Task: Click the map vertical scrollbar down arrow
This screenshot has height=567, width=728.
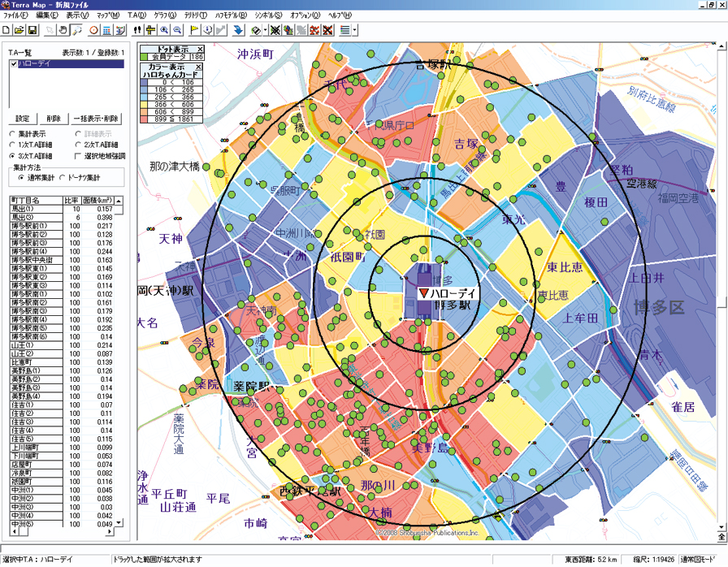Action: tap(721, 527)
